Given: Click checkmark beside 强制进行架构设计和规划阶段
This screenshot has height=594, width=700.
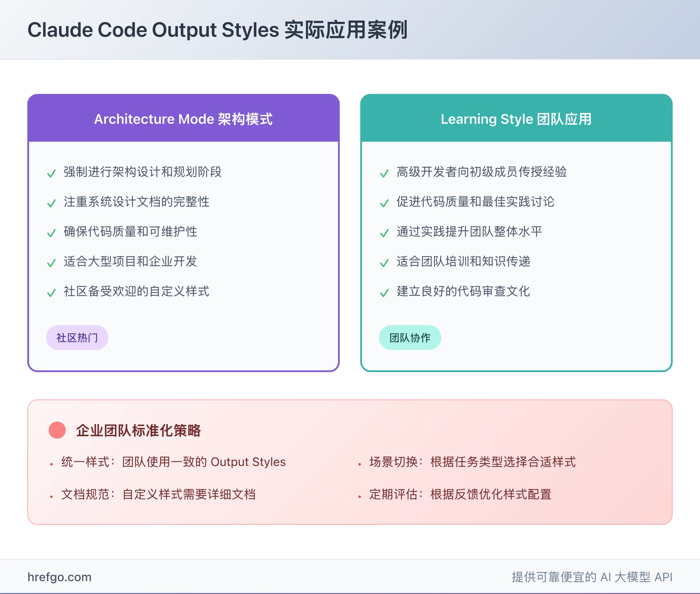Looking at the screenshot, I should point(51,173).
